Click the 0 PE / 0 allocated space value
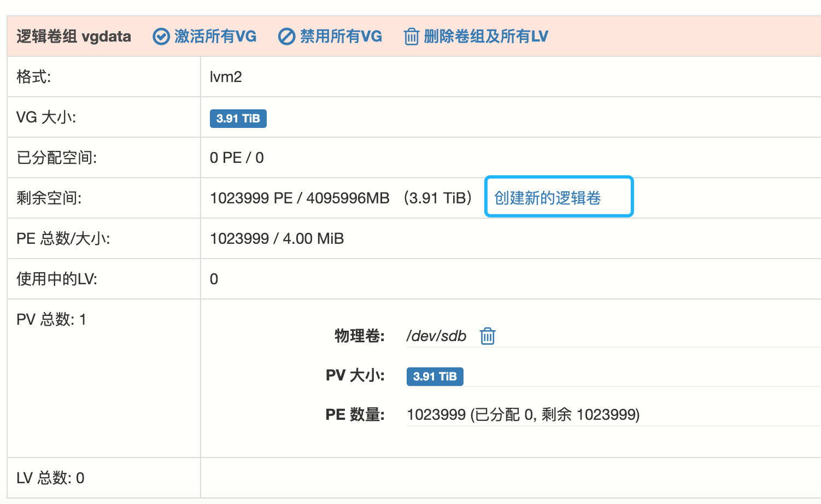Image resolution: width=821 pixels, height=504 pixels. 237,158
